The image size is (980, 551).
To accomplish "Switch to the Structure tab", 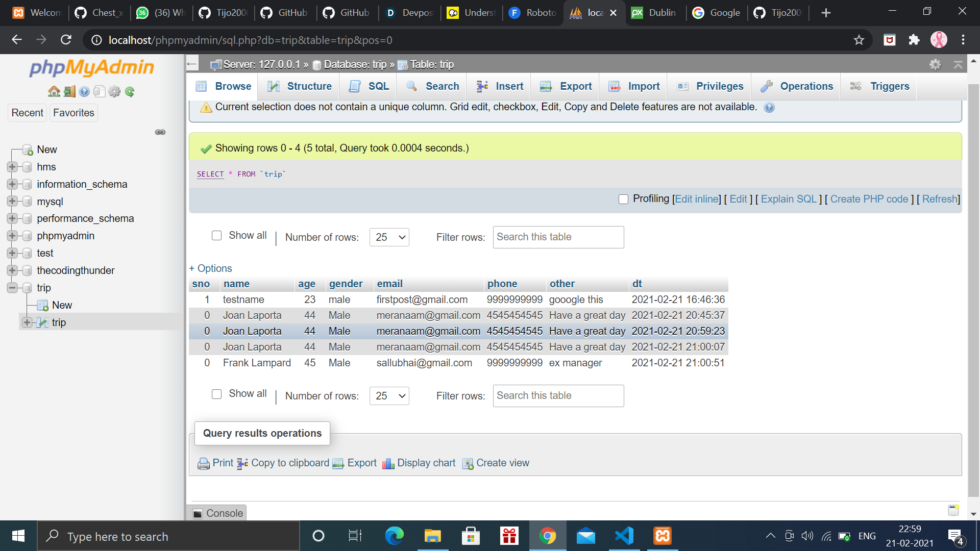I will click(x=300, y=86).
